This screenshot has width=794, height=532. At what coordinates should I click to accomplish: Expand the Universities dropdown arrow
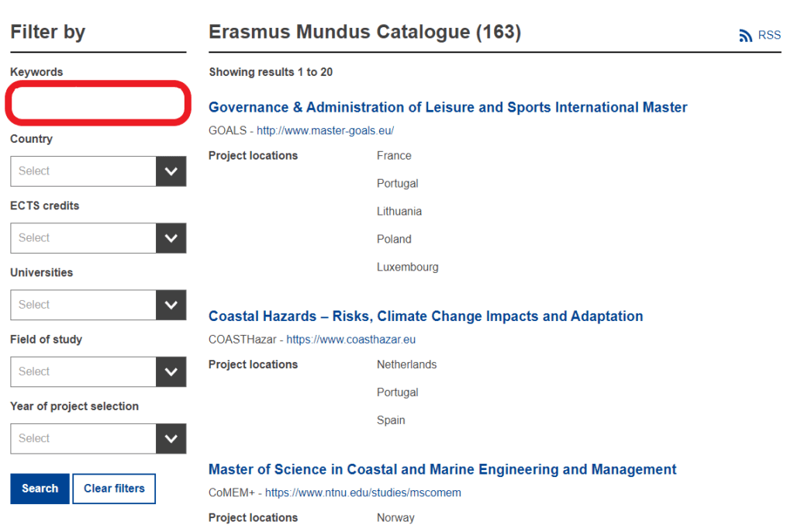[171, 305]
